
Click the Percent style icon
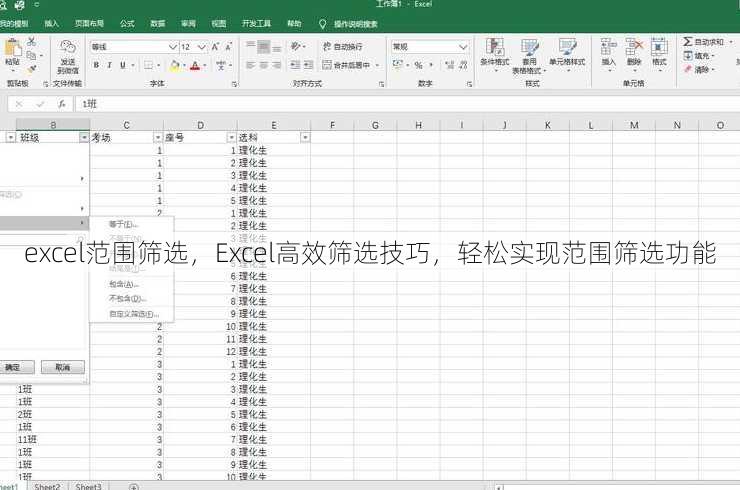pos(418,65)
